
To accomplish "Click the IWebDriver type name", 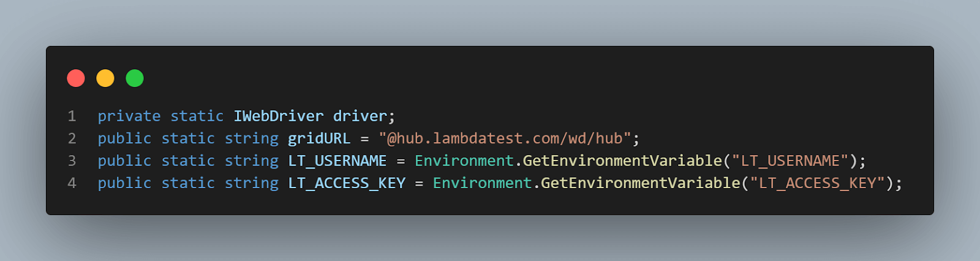I will click(279, 116).
